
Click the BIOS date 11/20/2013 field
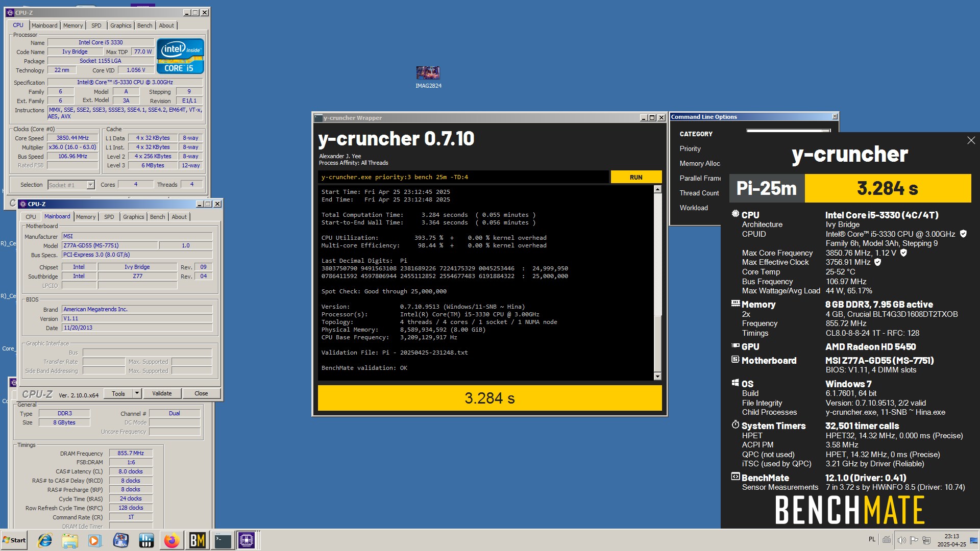click(x=137, y=328)
